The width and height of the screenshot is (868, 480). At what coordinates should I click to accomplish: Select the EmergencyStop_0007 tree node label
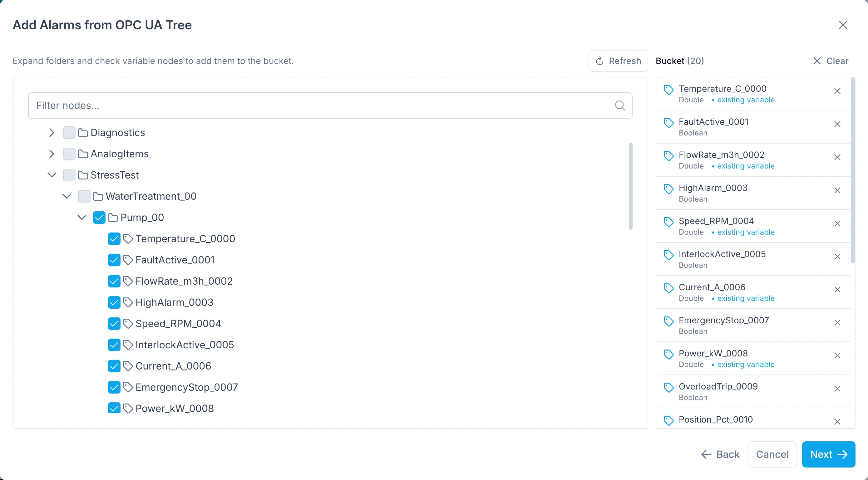[187, 387]
